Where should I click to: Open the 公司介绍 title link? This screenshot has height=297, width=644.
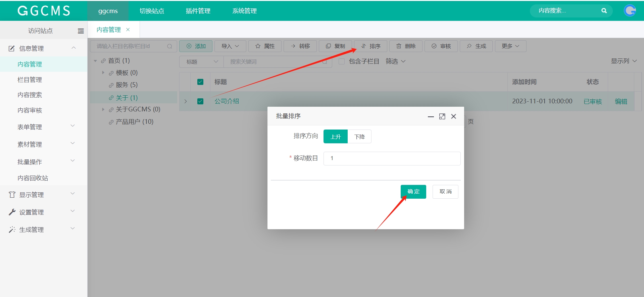(x=227, y=101)
